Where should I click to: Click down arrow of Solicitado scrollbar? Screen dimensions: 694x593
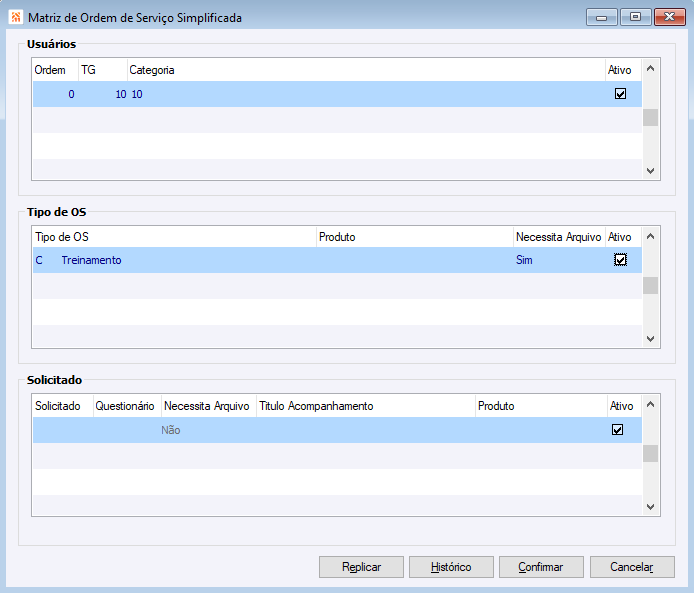pyautogui.click(x=650, y=507)
